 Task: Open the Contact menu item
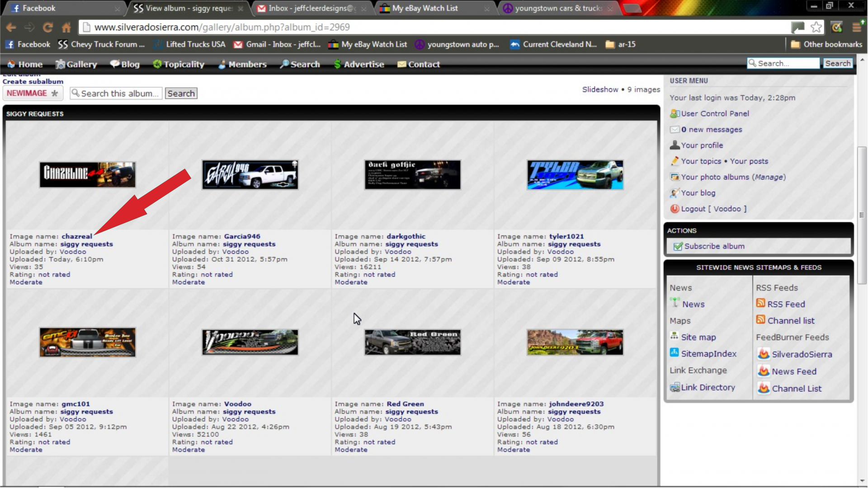pos(419,64)
